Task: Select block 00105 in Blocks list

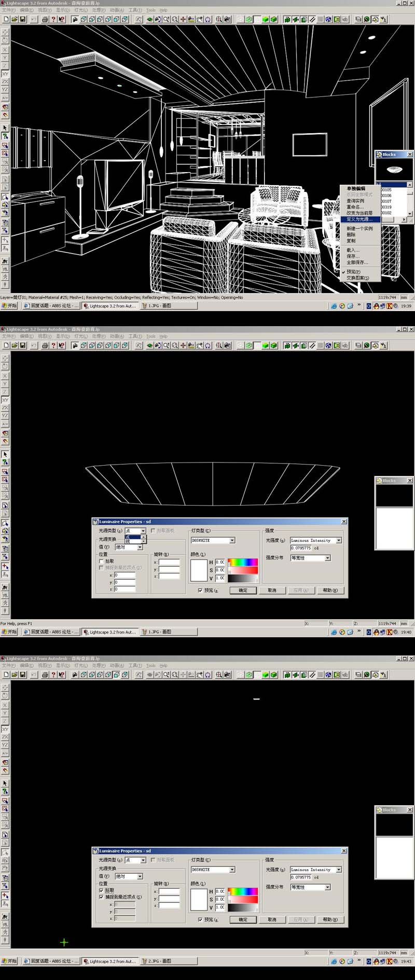Action: 387,190
